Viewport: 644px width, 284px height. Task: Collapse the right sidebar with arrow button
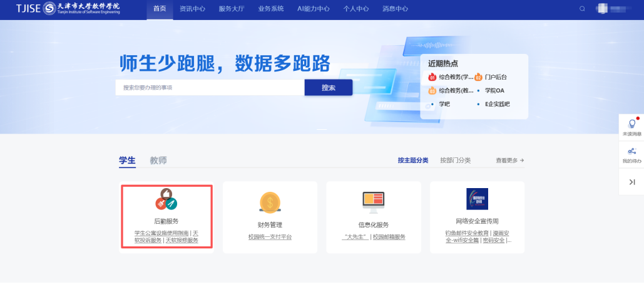point(631,182)
